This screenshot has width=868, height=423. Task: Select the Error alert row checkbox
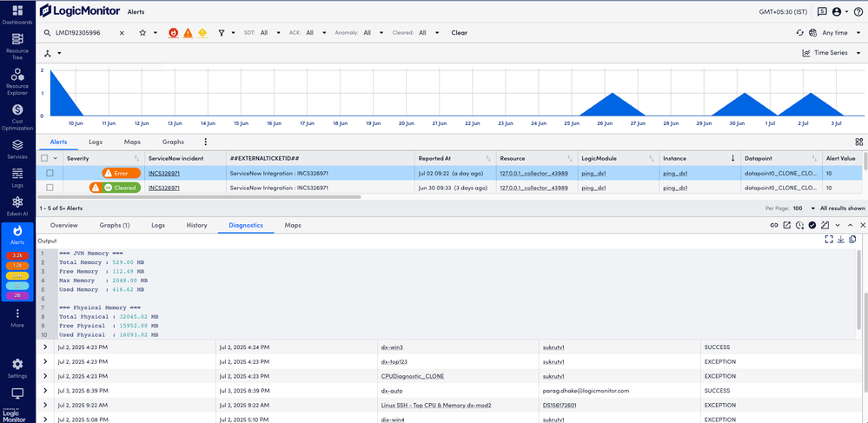[x=50, y=174]
